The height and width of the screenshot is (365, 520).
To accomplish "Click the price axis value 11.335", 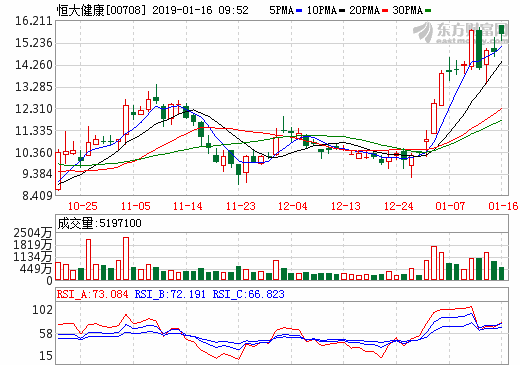I will [x=34, y=131].
